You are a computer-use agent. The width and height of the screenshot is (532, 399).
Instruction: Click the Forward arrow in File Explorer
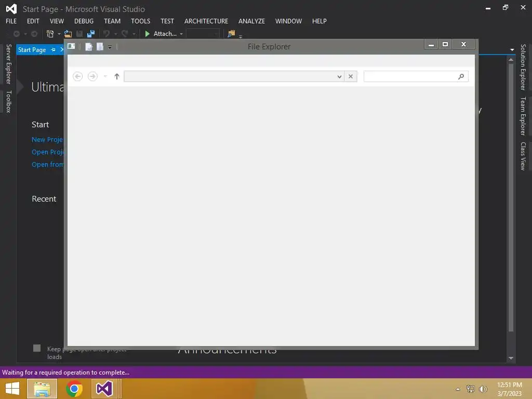tap(92, 76)
